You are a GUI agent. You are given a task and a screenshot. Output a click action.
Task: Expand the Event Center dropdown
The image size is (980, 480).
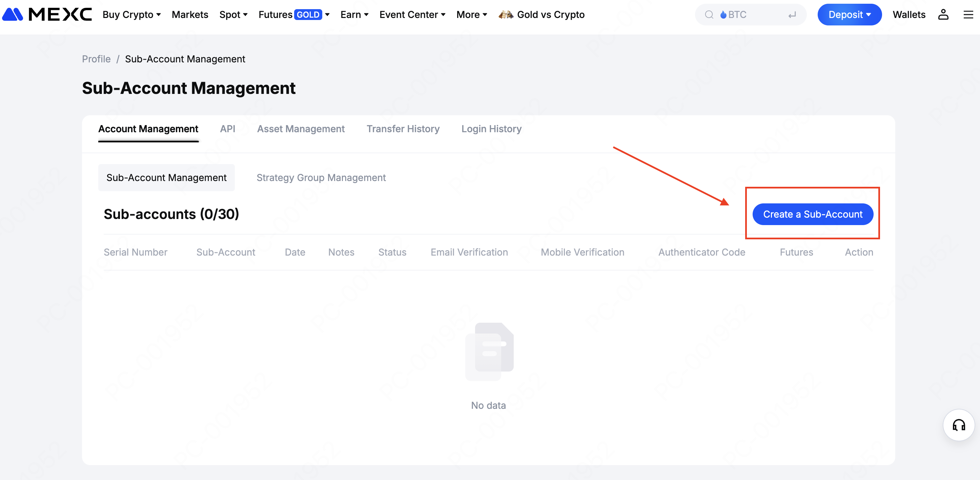pos(412,15)
